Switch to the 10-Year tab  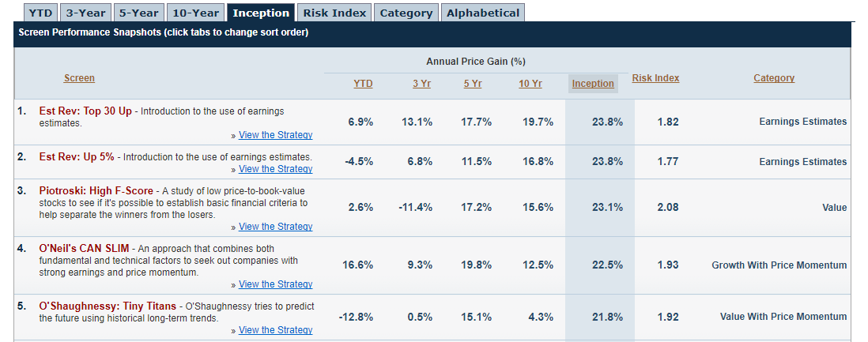(195, 13)
